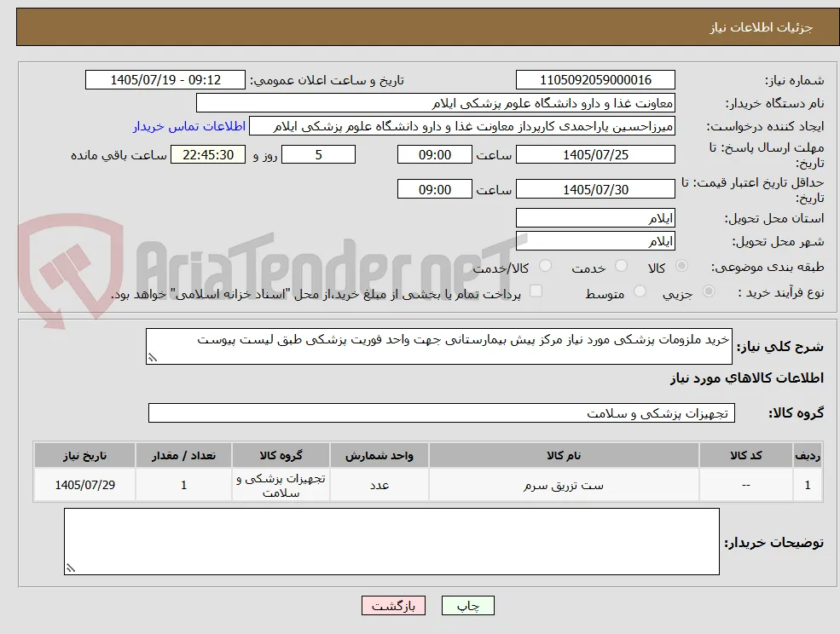Click the goods group cell in the ست تزریق سرم row
Screen dimensions: 840x634
pyautogui.click(x=281, y=485)
